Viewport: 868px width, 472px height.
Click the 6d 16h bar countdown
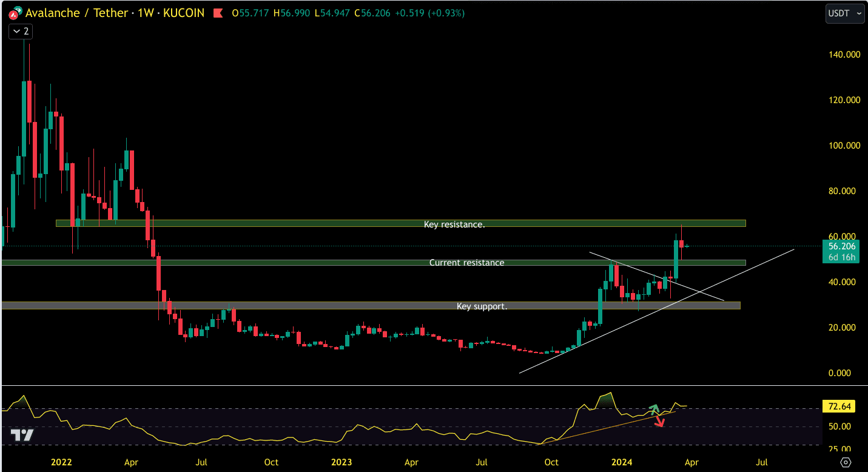[841, 257]
